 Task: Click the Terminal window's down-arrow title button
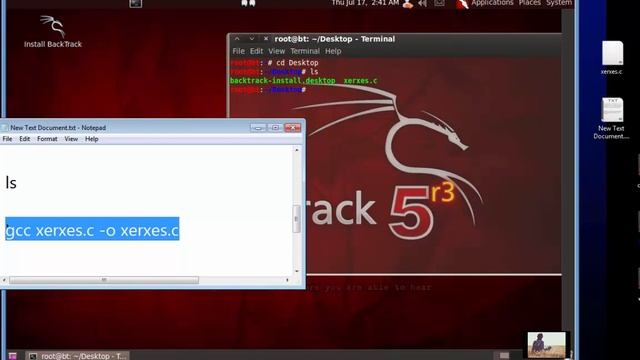252,39
